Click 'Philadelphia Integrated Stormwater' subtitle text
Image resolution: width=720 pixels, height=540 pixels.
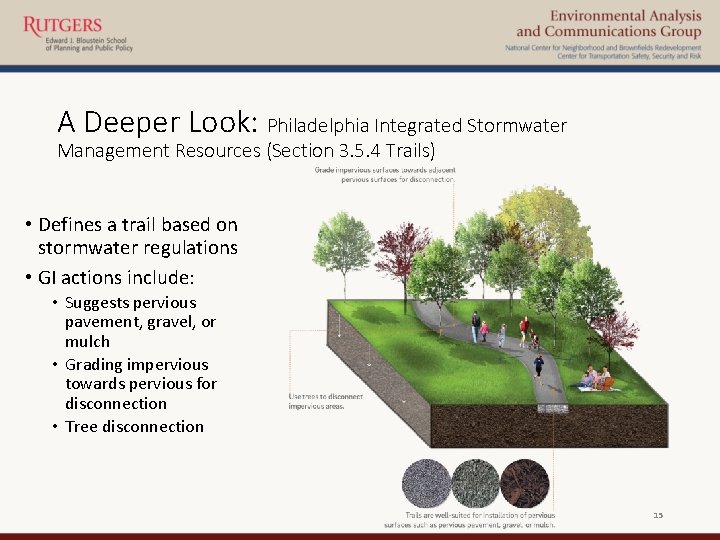coord(417,125)
